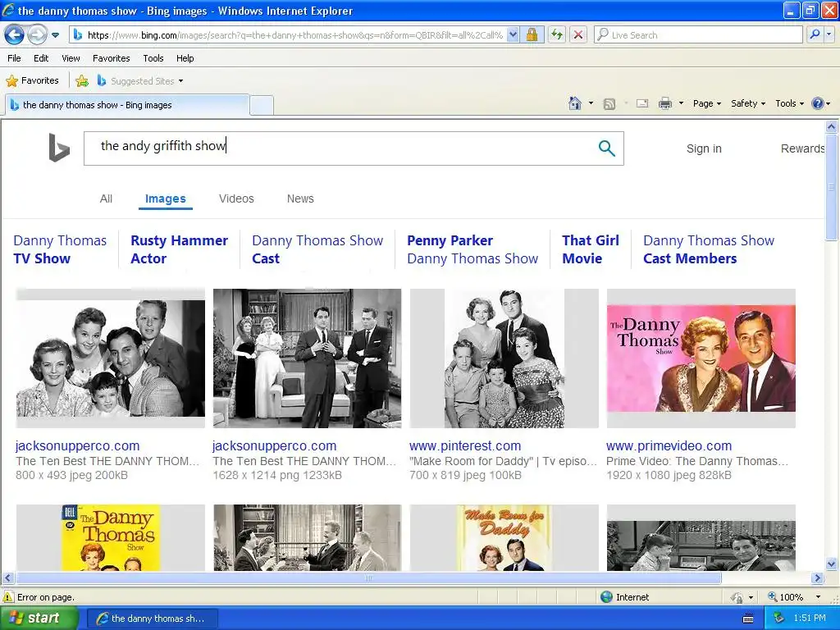Image resolution: width=840 pixels, height=630 pixels.
Task: Click the taskbar Internet Explorer window button
Action: point(152,619)
